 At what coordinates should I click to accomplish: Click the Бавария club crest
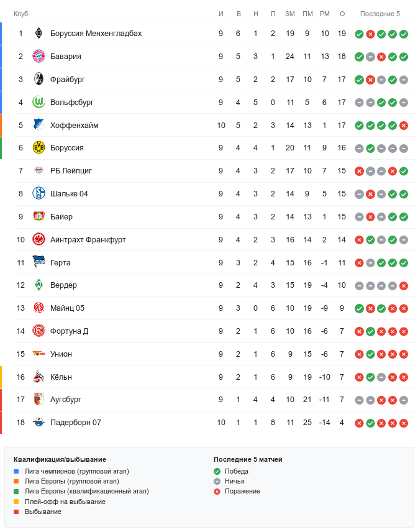coord(39,57)
